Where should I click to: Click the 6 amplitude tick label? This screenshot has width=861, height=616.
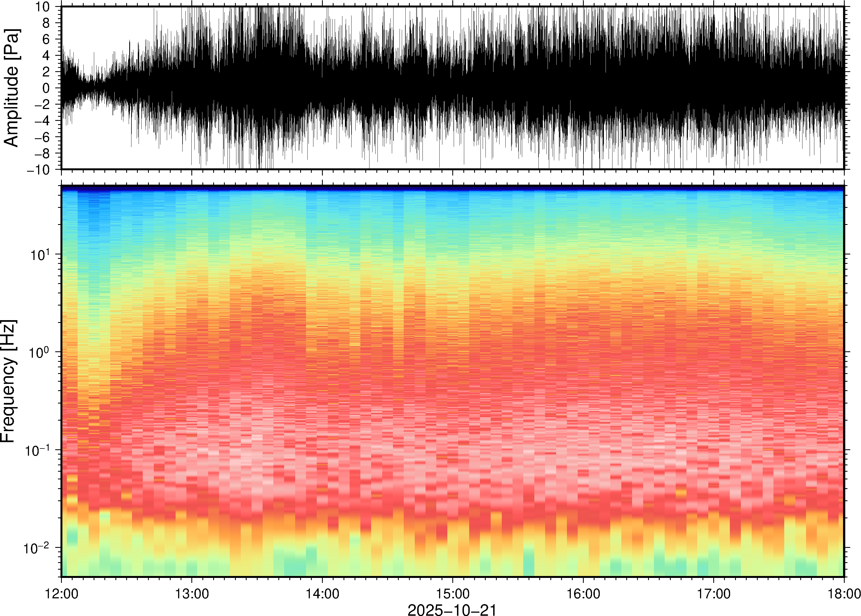coord(46,39)
